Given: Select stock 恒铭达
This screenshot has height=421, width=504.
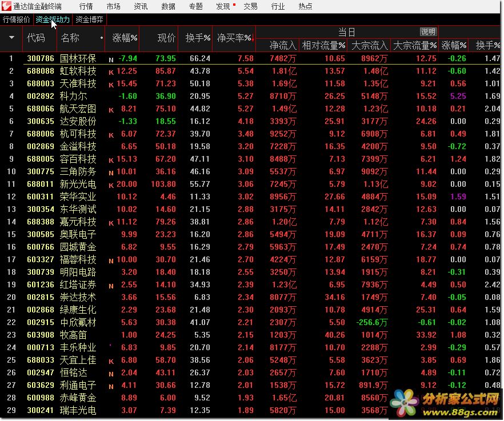Looking at the screenshot, I should click(x=73, y=372).
